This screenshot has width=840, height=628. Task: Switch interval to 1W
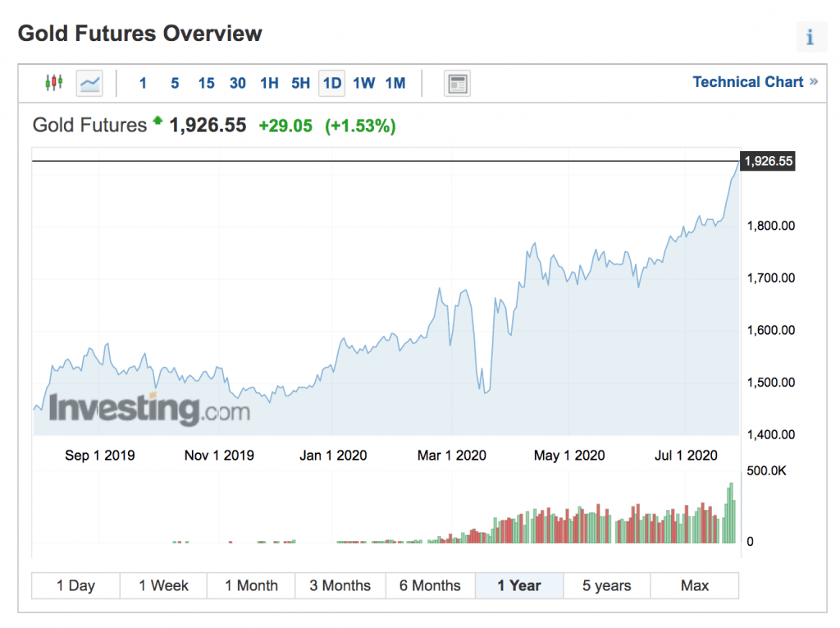pyautogui.click(x=363, y=83)
